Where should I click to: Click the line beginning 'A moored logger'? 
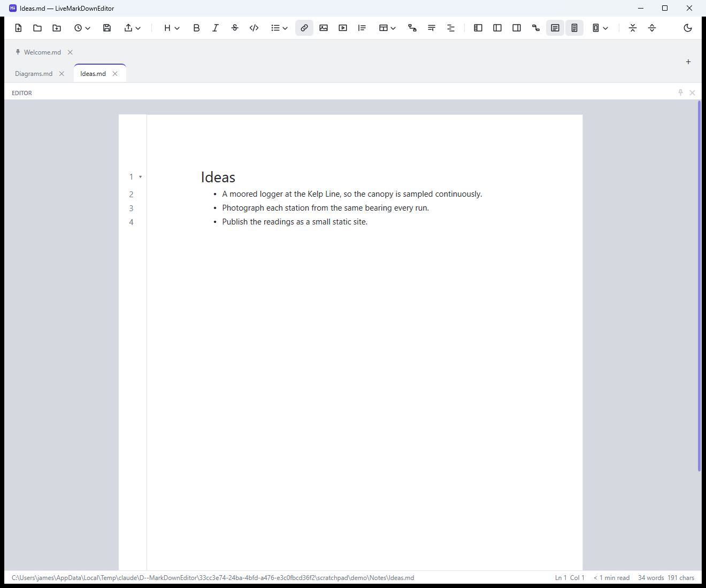tap(352, 194)
